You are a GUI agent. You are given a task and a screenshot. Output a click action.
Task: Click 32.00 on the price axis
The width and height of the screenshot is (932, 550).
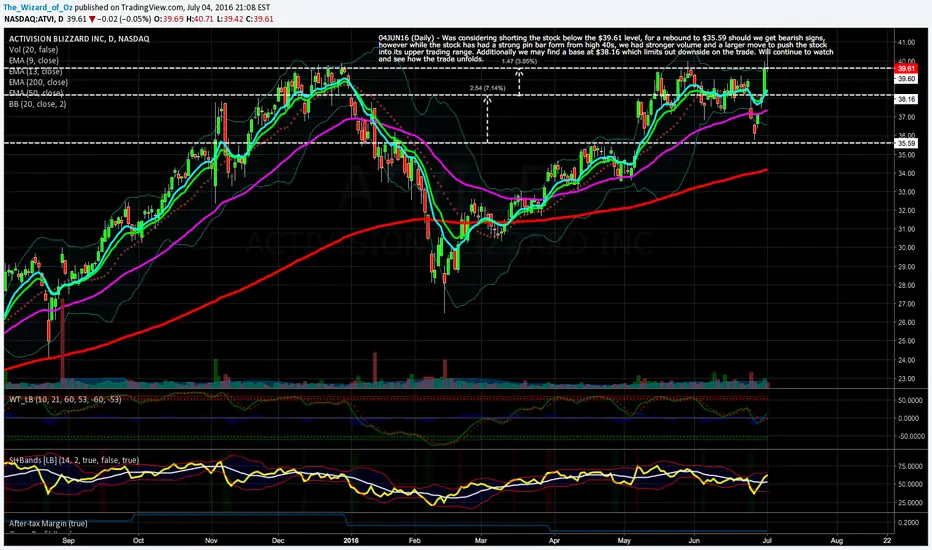(906, 210)
